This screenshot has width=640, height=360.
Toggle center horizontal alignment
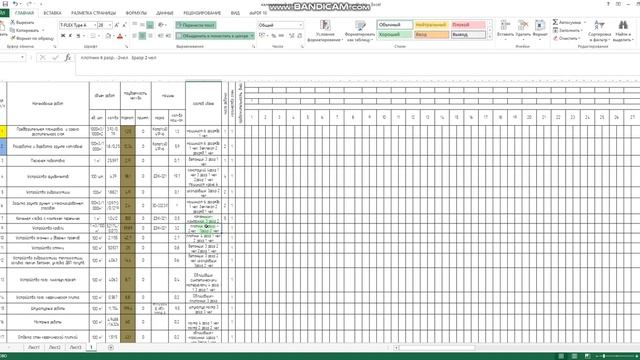point(142,36)
